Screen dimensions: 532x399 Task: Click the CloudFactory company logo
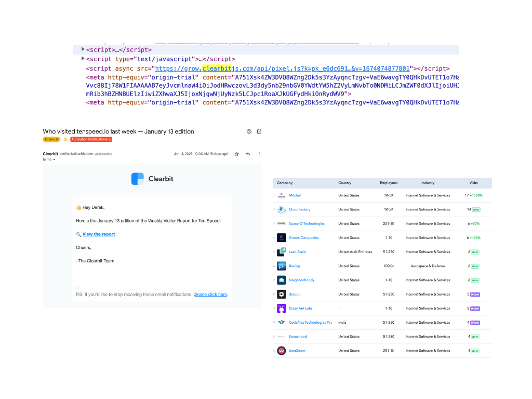point(281,210)
